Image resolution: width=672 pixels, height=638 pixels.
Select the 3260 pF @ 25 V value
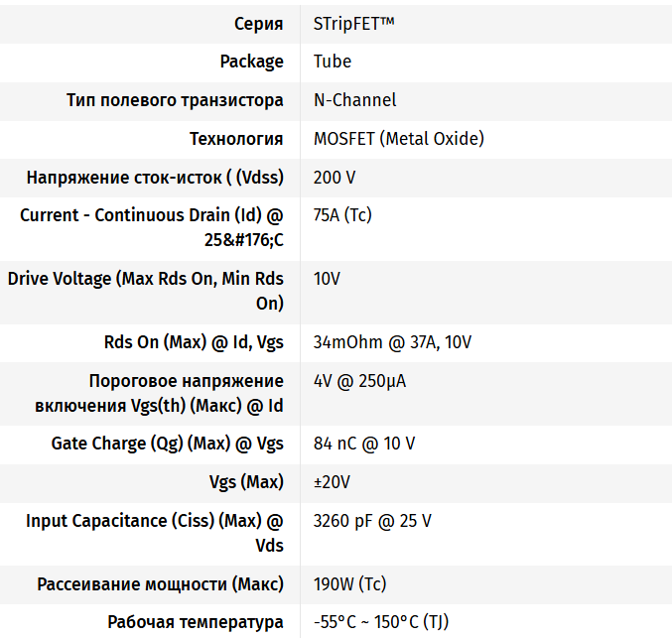pos(372,521)
